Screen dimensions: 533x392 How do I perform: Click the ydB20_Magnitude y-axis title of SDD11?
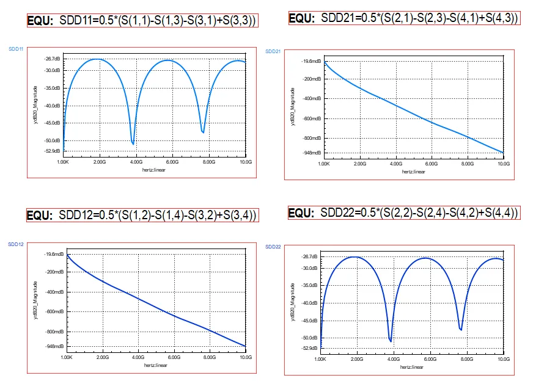(x=35, y=105)
